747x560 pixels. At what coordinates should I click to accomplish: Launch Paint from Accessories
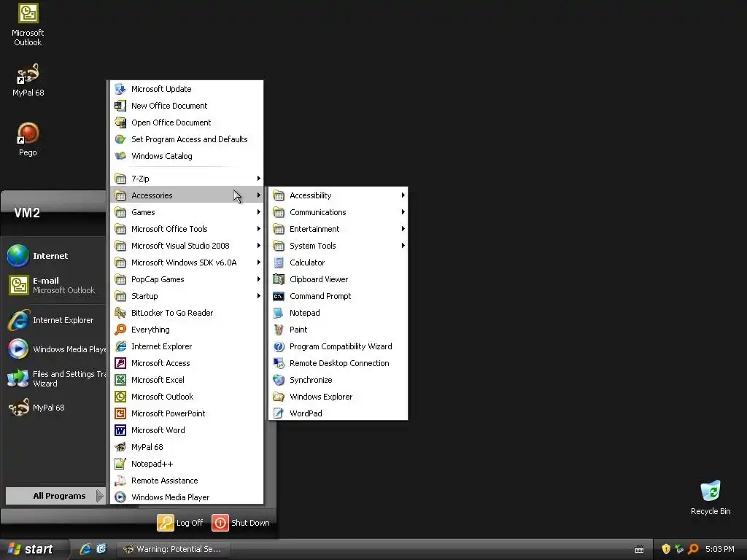338,330
